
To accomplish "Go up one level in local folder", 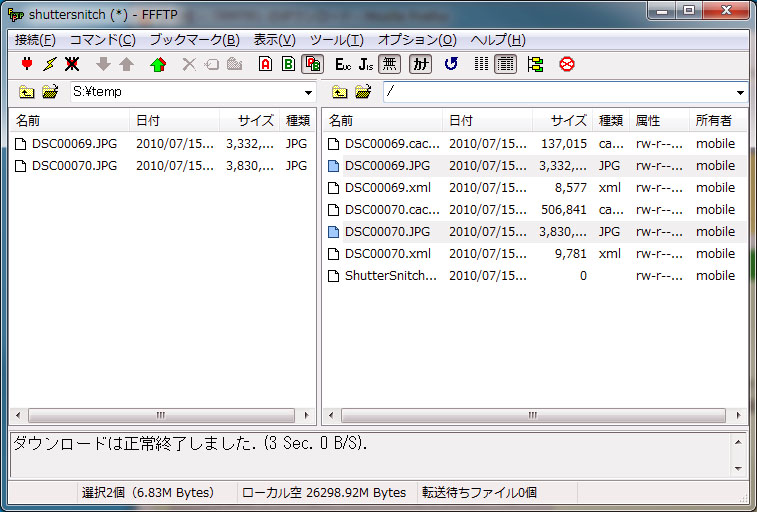I will tap(27, 92).
